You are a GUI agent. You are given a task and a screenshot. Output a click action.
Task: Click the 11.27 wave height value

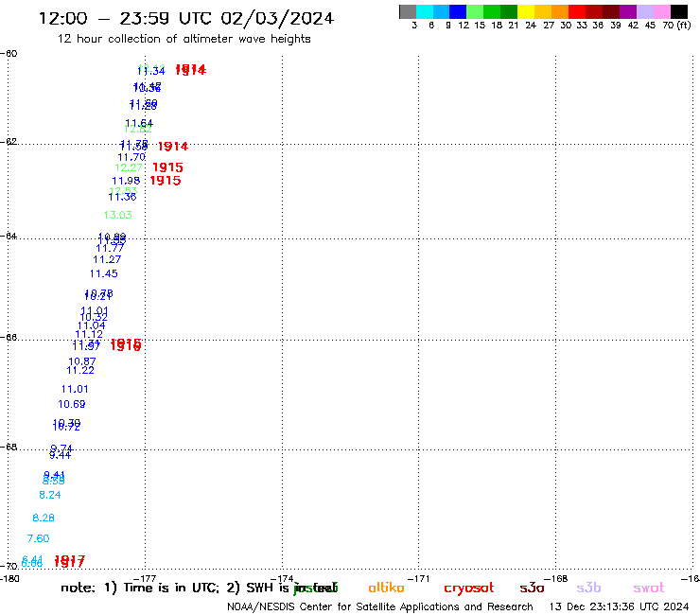pos(107,259)
